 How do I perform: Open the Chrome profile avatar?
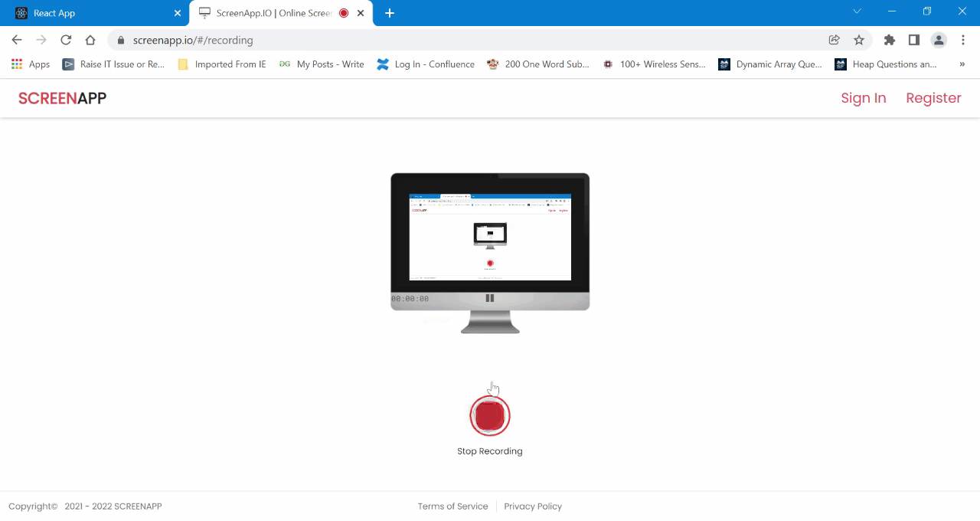pyautogui.click(x=939, y=40)
